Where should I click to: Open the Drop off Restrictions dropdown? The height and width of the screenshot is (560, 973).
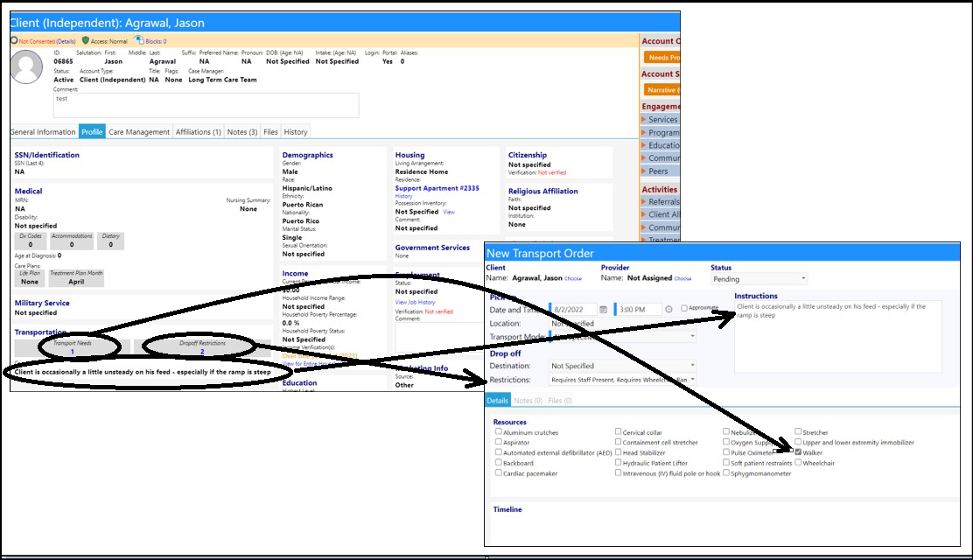point(623,380)
